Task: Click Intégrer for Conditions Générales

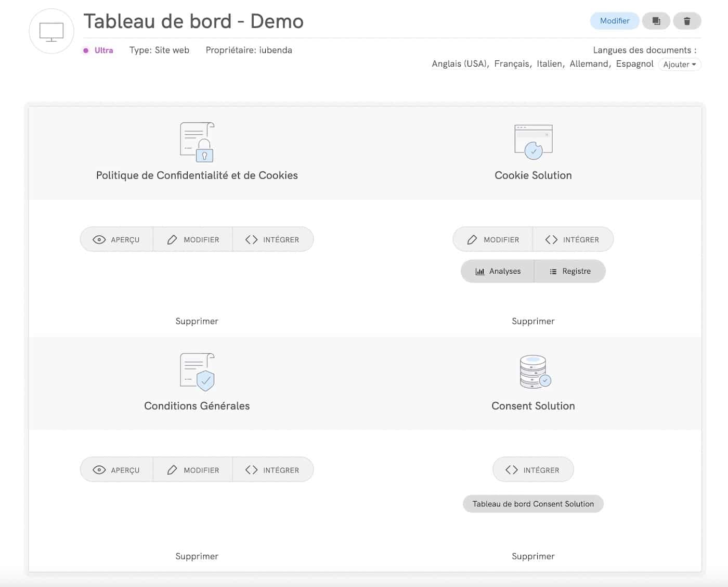Action: click(273, 470)
